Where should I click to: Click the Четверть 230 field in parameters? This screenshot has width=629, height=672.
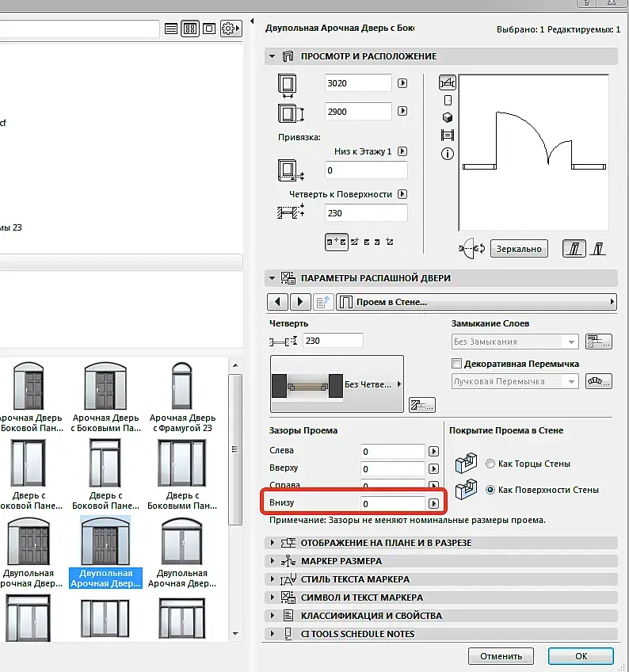click(333, 341)
